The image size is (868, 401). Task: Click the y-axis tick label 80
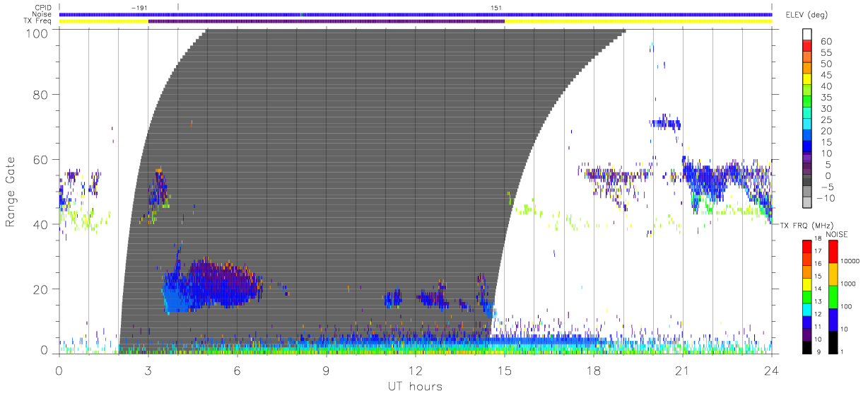(40, 95)
